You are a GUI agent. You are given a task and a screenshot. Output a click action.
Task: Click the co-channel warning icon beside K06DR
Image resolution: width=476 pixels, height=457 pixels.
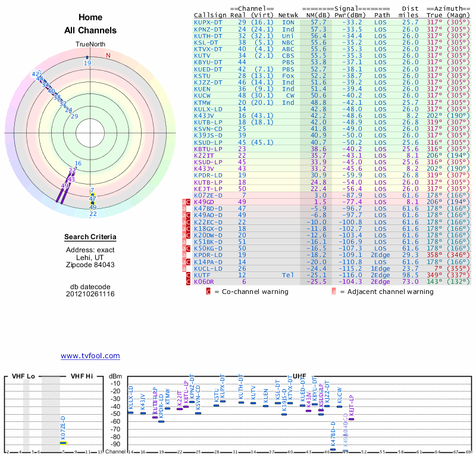[x=189, y=281]
